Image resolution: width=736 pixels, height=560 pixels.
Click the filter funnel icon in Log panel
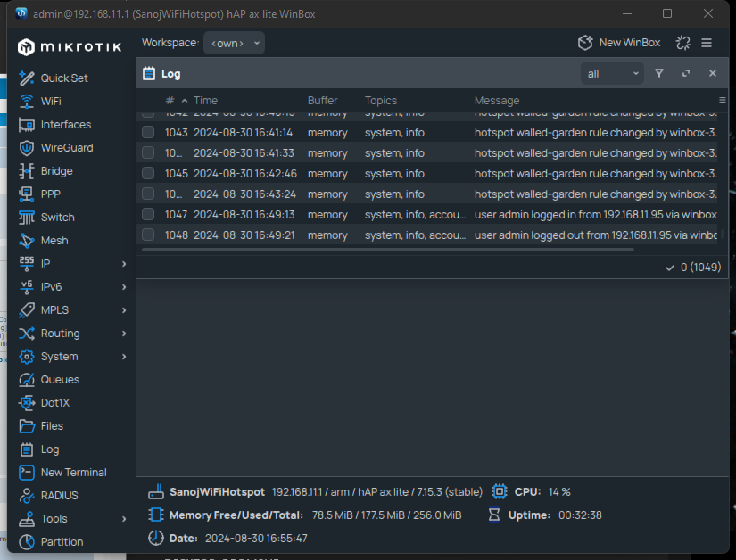coord(659,74)
